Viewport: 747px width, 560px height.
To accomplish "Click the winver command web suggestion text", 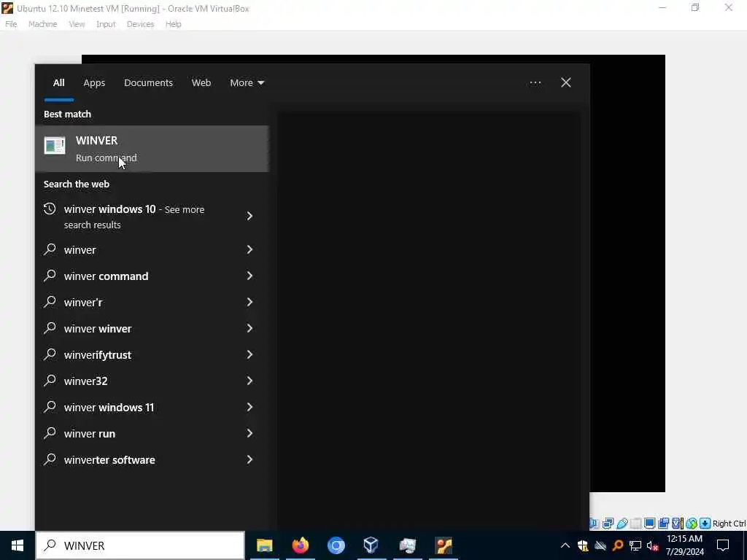I will (107, 276).
